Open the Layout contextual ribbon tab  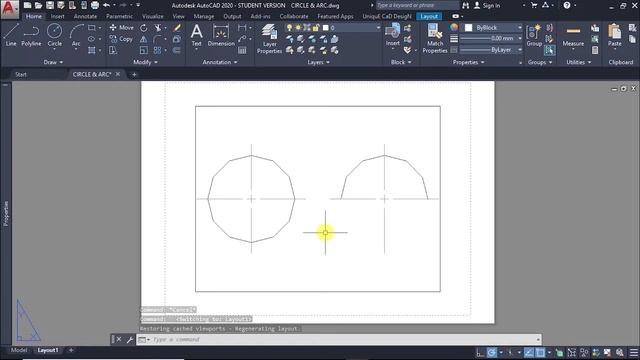point(429,16)
